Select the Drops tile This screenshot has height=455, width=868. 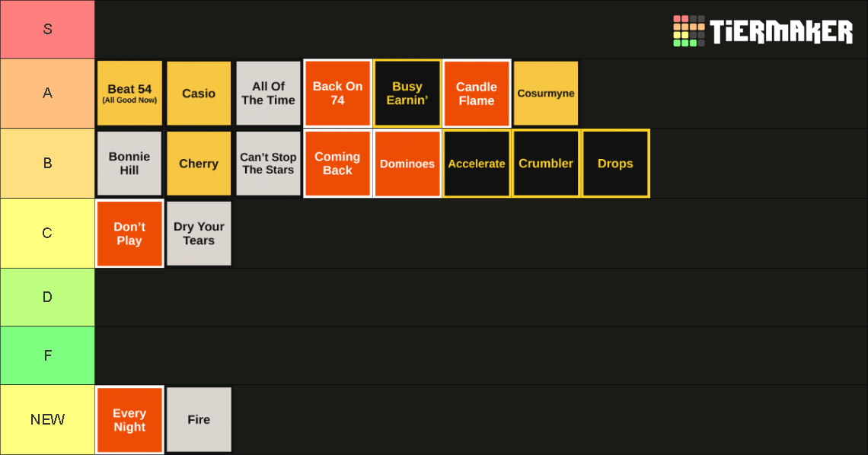point(615,164)
